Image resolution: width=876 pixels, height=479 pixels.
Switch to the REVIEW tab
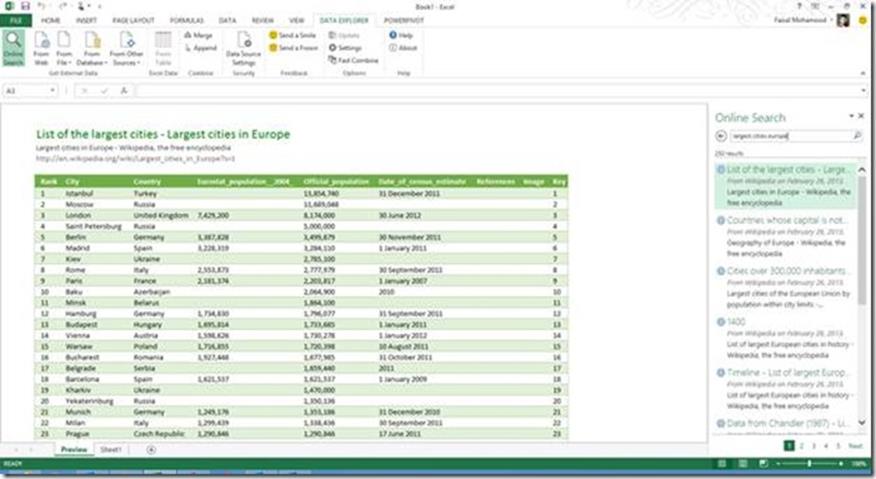[x=263, y=21]
